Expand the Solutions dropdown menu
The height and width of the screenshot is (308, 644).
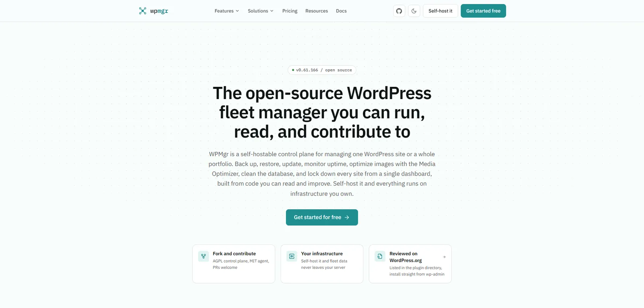point(260,11)
